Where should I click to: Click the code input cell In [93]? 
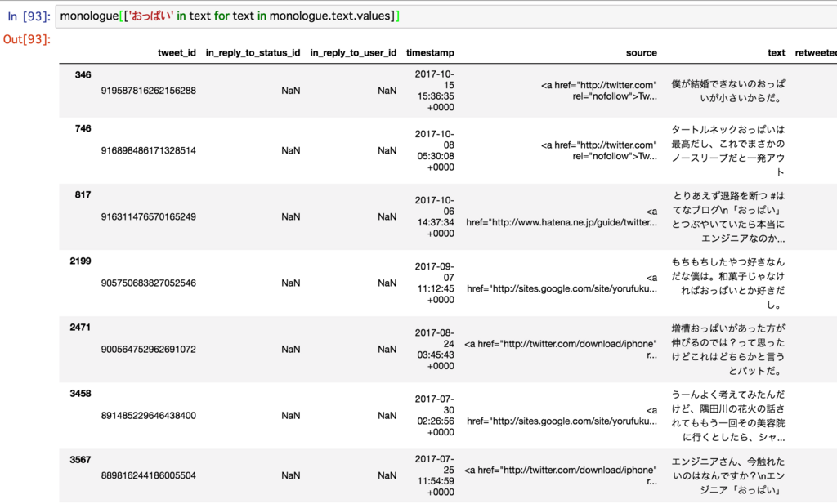tap(445, 16)
